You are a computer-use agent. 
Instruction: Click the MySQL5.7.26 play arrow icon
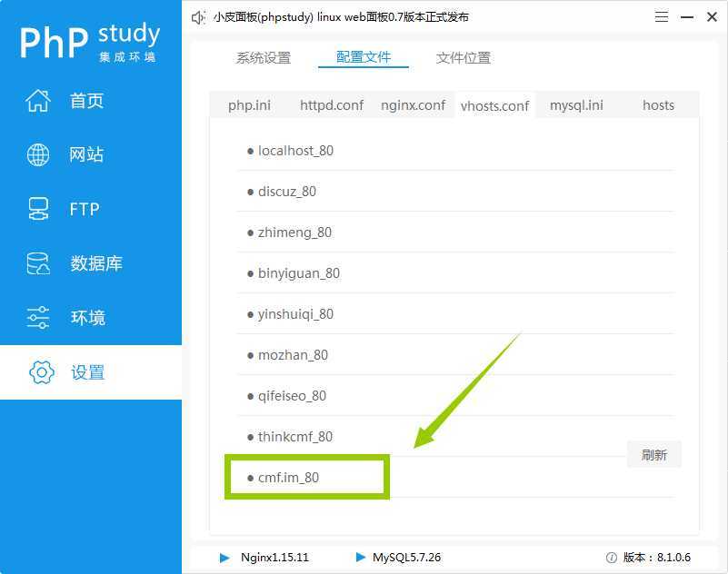[x=360, y=557]
